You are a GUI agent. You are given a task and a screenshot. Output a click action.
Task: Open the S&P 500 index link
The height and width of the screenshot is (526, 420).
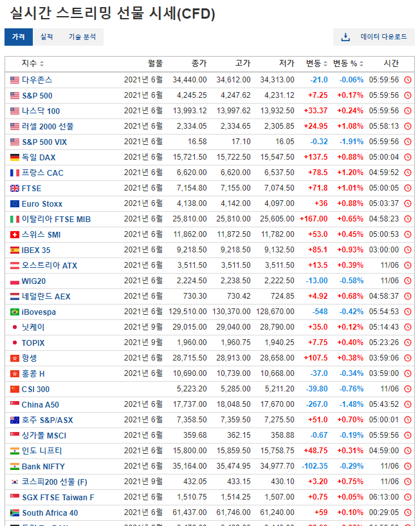[x=37, y=95]
